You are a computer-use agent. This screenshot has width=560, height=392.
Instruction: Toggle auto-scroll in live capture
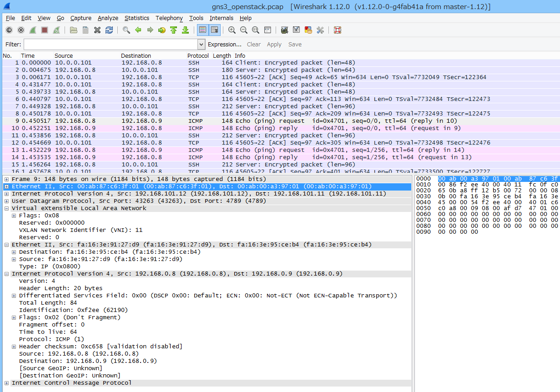tap(214, 30)
